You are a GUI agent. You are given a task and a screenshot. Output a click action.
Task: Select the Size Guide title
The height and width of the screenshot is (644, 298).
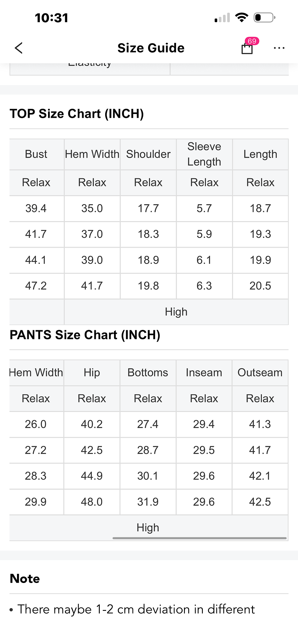click(151, 48)
